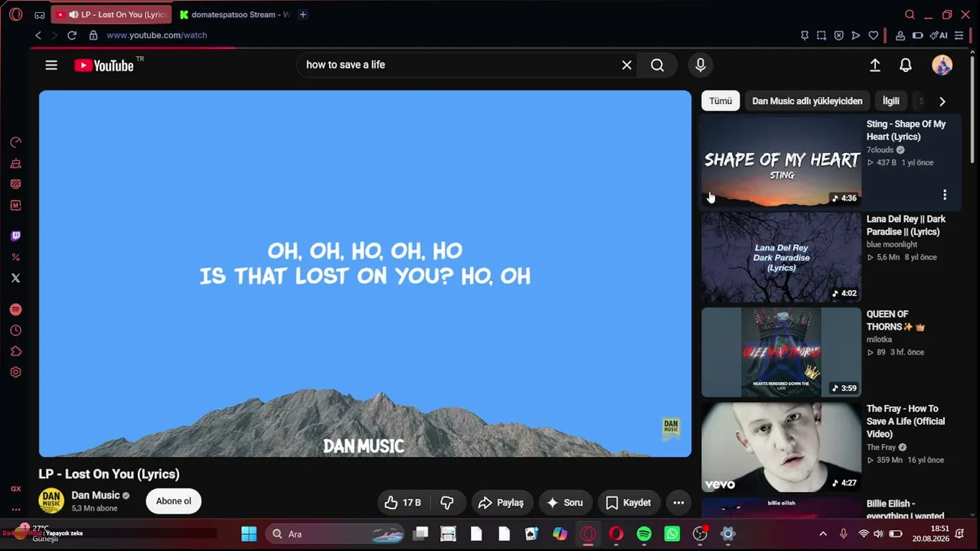Show more filter chips with the right arrow
The width and height of the screenshot is (980, 551).
coord(942,101)
